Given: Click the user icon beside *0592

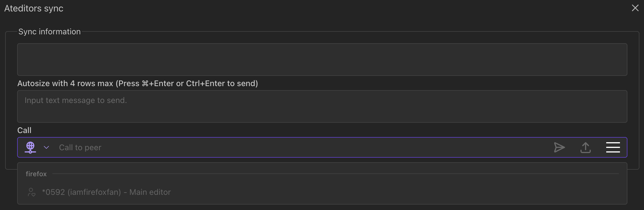Looking at the screenshot, I should click(31, 192).
